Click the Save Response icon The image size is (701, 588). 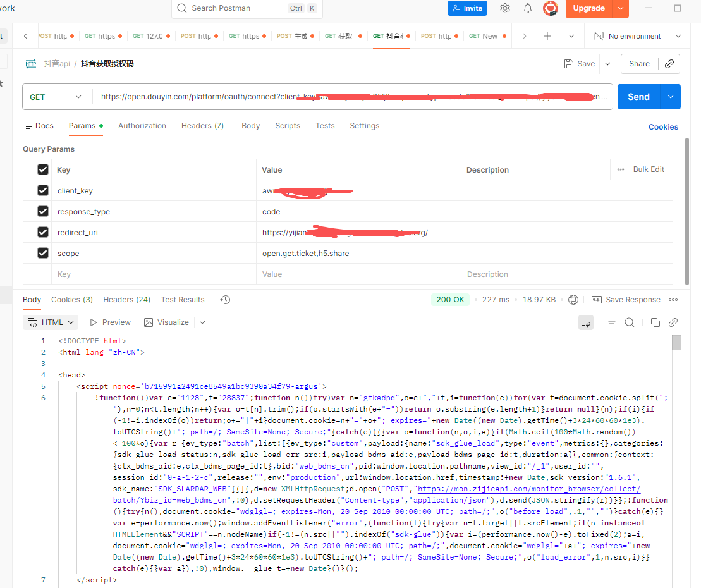point(596,300)
